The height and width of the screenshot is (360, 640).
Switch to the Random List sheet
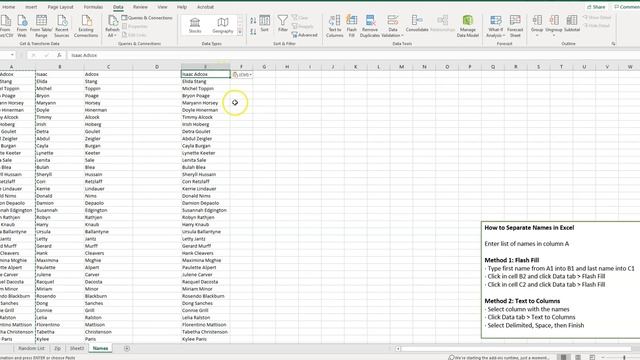31,349
